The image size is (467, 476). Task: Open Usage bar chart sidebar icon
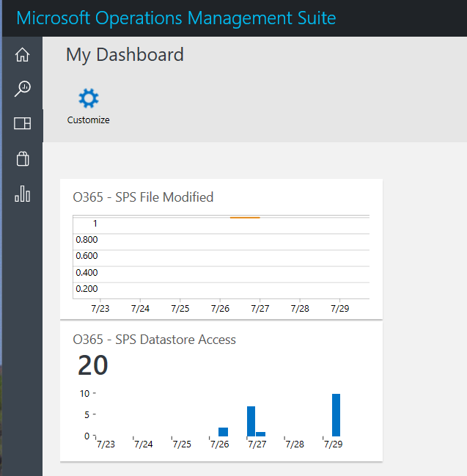pyautogui.click(x=23, y=194)
